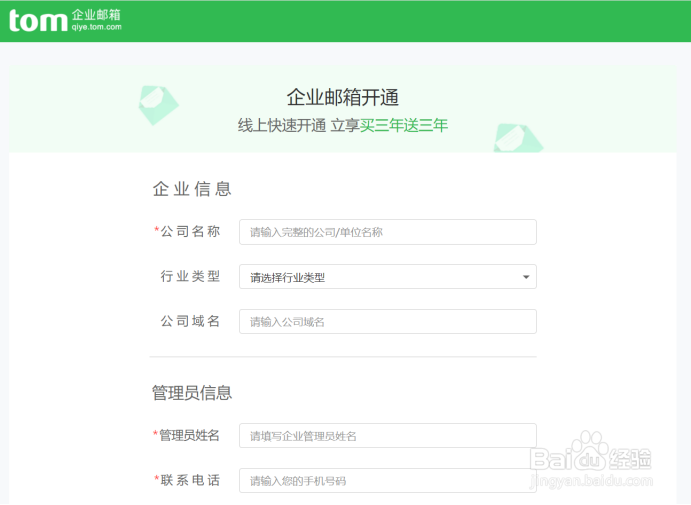The width and height of the screenshot is (691, 505).
Task: Click the qiye.tom.com text in header
Action: coord(97,27)
